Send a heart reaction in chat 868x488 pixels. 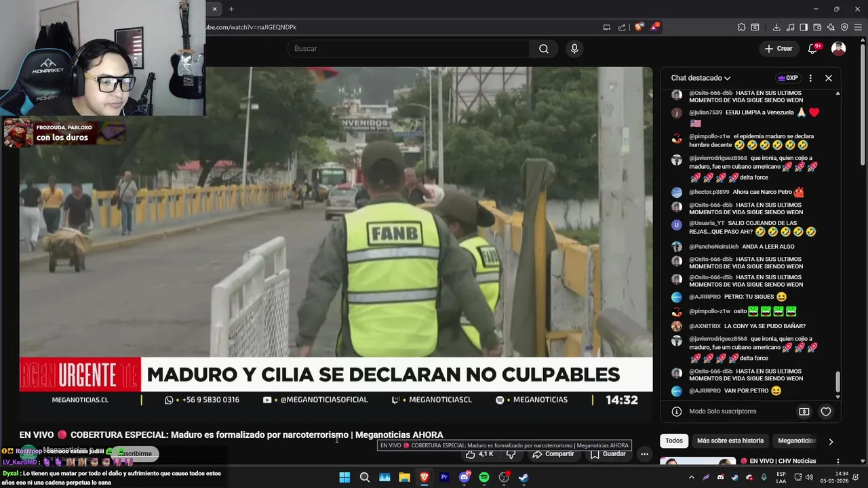(826, 411)
